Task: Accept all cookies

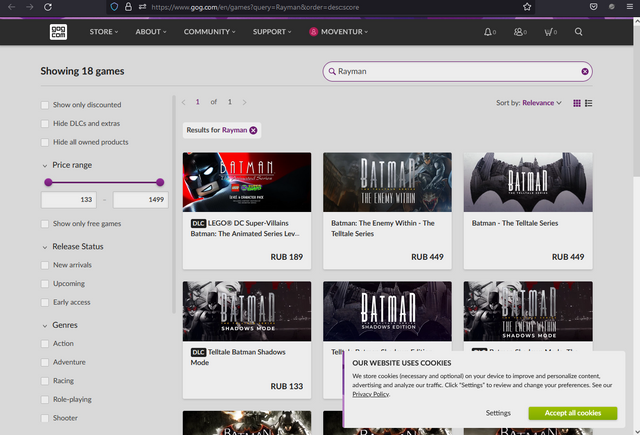Action: pos(573,413)
